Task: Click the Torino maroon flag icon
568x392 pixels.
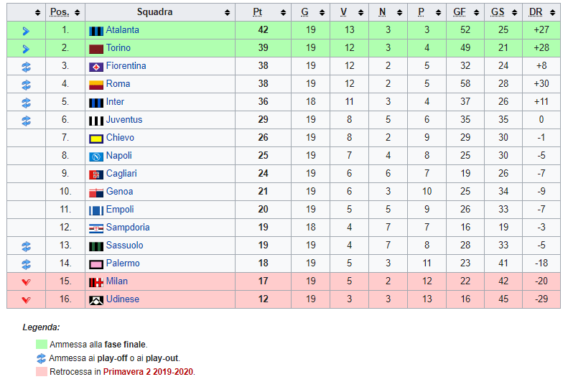Action: (x=96, y=49)
